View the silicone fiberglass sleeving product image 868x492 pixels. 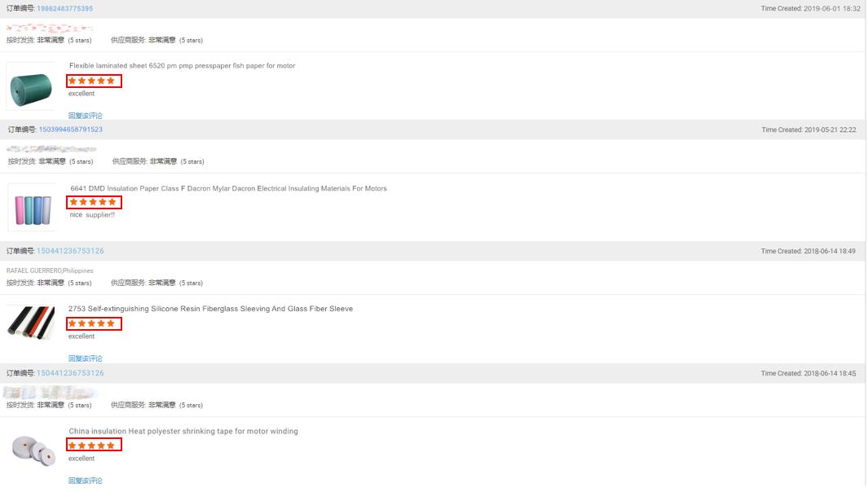31,323
